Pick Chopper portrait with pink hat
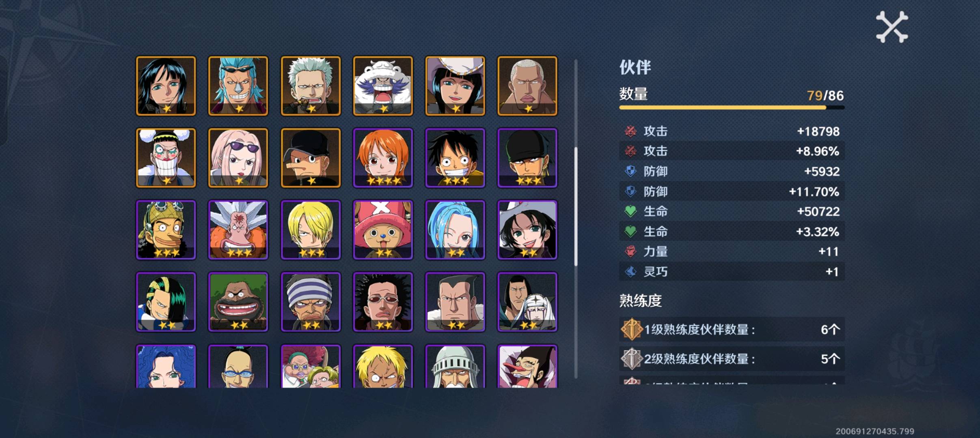Screen dimensions: 980x438 click(383, 230)
